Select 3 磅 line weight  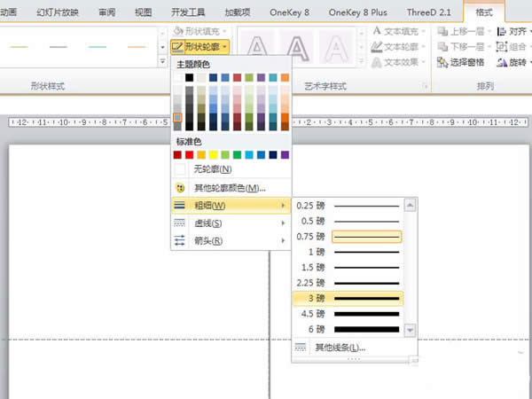click(x=348, y=297)
